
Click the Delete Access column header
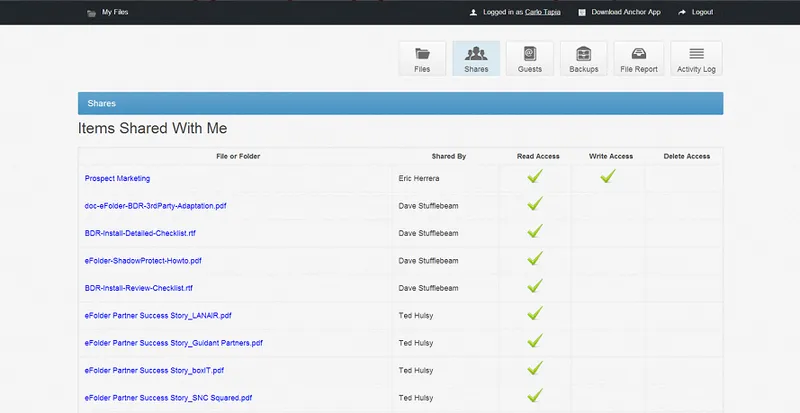coord(687,156)
